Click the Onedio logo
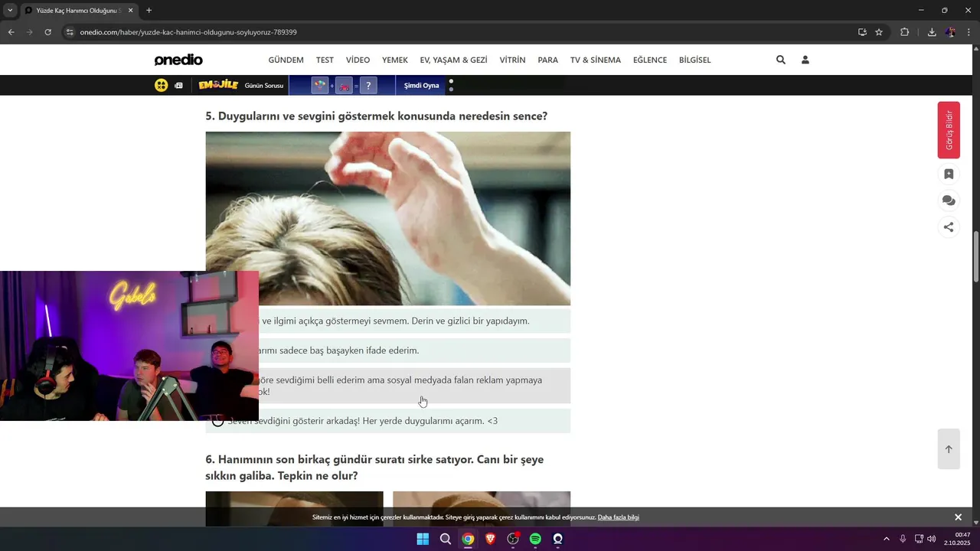The width and height of the screenshot is (980, 551). pos(178,60)
